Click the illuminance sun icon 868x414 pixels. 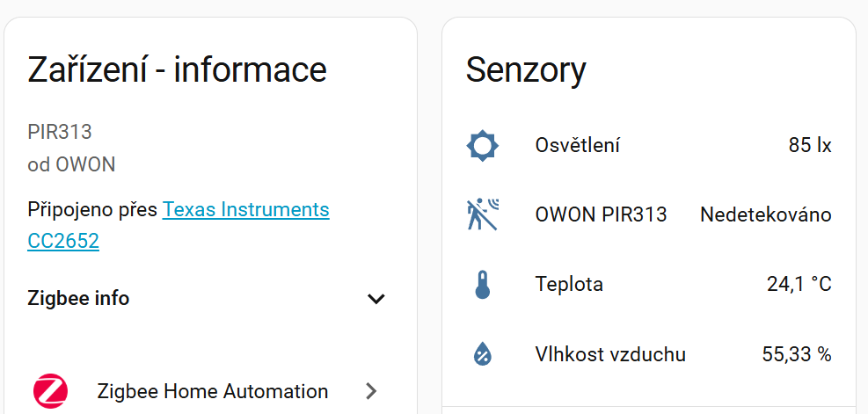pos(482,145)
